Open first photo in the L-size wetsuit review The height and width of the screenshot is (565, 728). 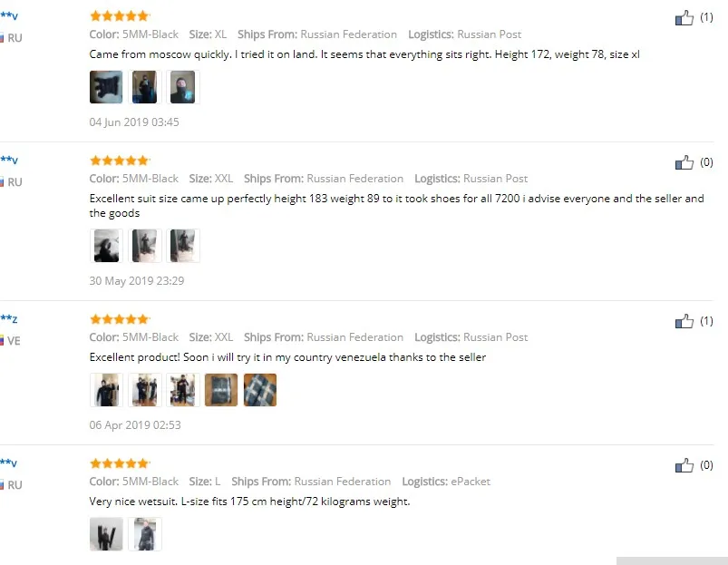[106, 534]
